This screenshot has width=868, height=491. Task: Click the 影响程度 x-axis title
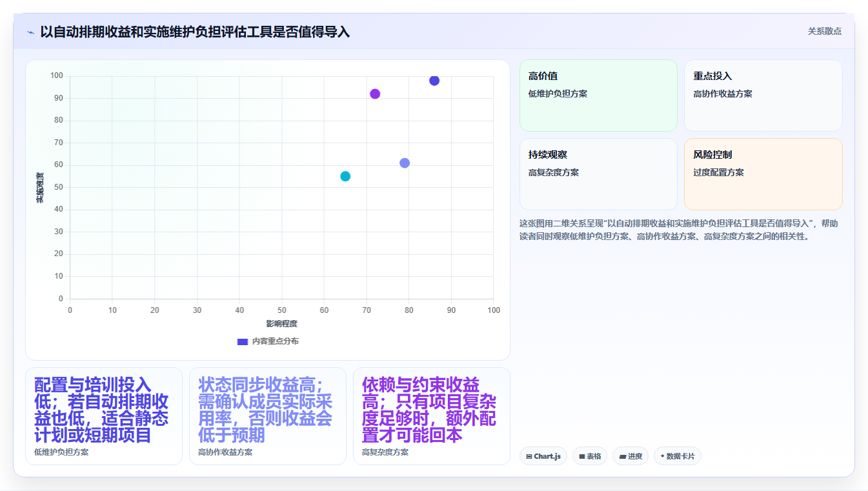[282, 324]
